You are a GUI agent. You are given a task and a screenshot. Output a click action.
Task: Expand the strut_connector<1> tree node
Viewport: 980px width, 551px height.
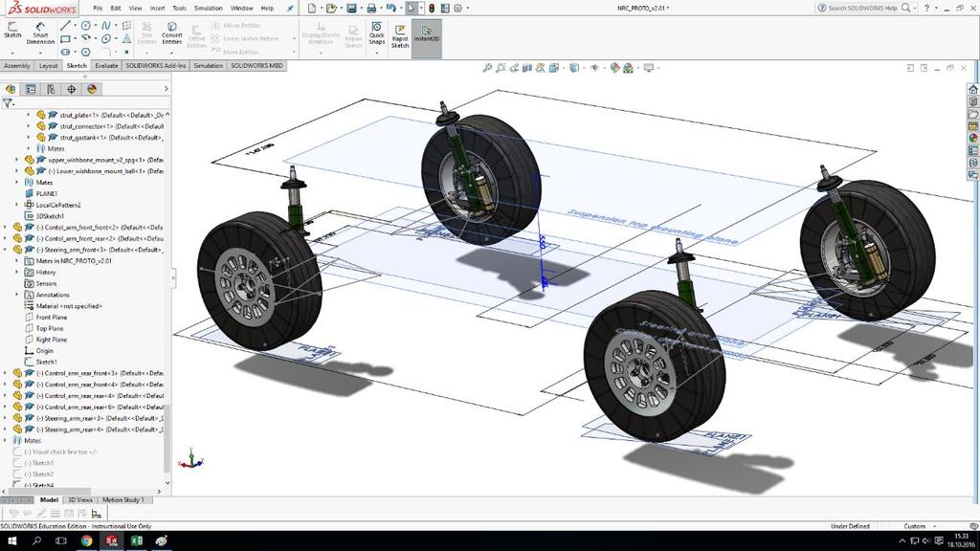28,126
